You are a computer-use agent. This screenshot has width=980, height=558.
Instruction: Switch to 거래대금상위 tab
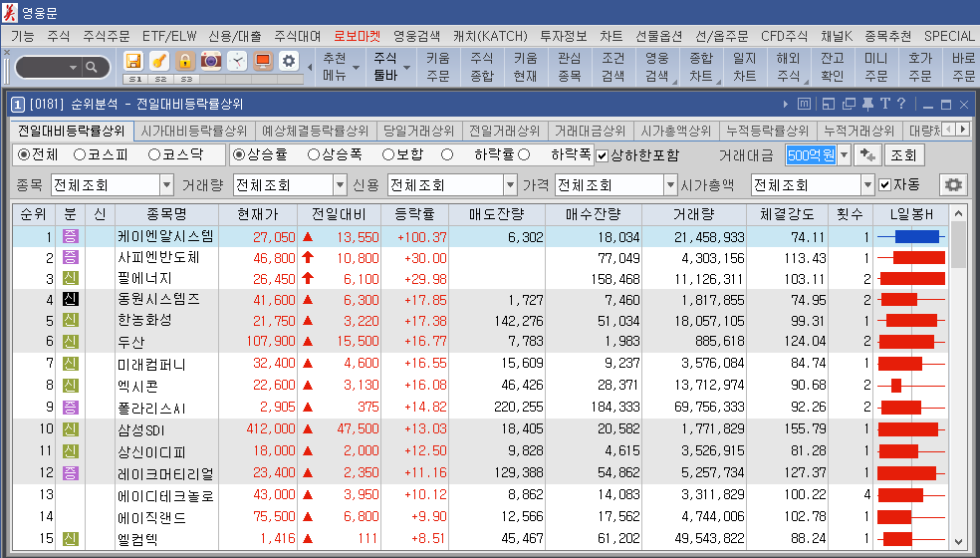(x=590, y=132)
